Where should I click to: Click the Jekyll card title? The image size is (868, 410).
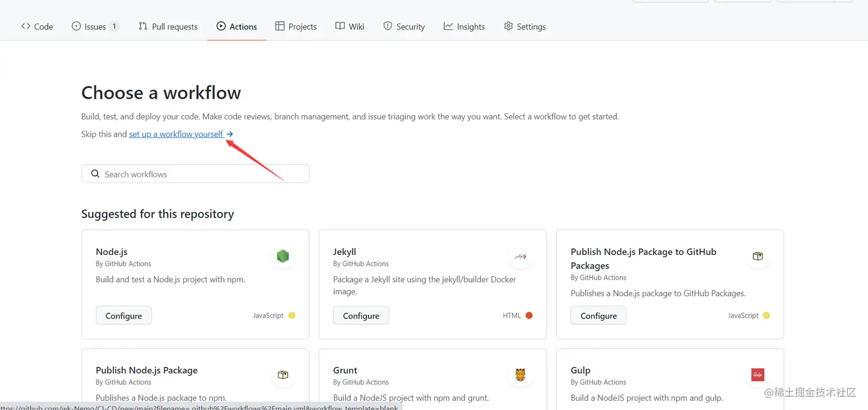[x=344, y=252]
